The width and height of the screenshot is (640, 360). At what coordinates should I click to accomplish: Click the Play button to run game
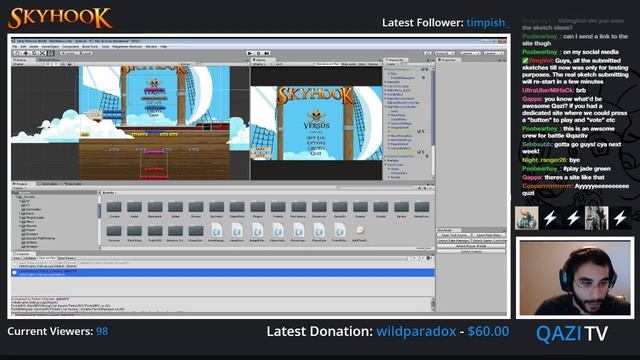click(x=250, y=53)
